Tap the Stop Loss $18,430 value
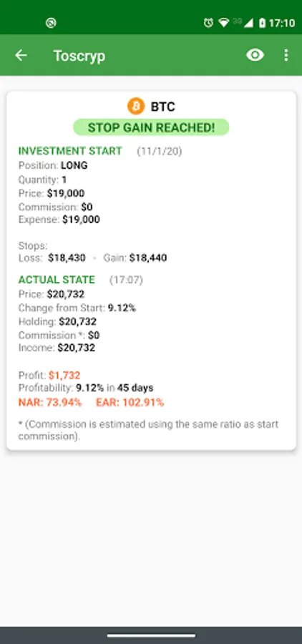This screenshot has width=302, height=644. tap(67, 258)
